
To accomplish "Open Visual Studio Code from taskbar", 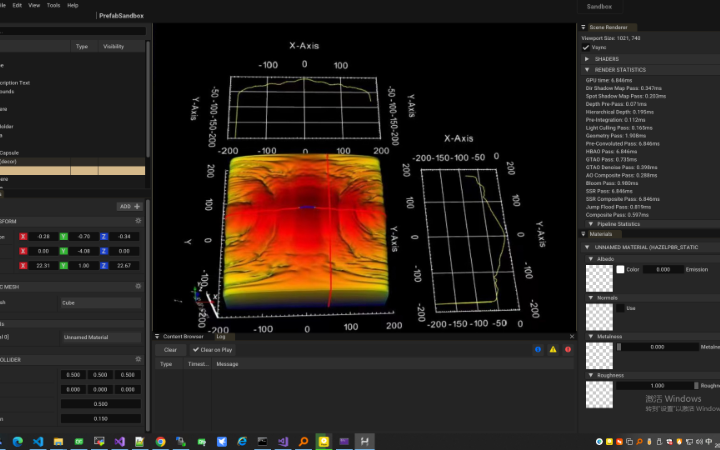I will click(x=38, y=442).
